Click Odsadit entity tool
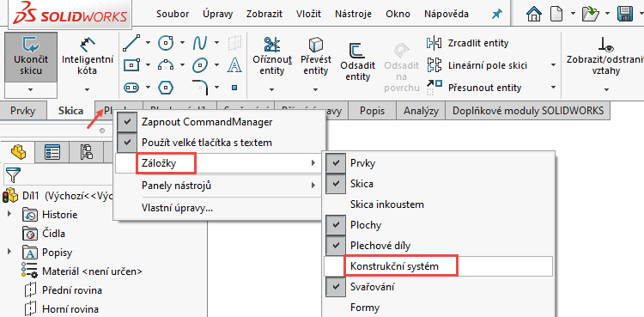The width and height of the screenshot is (644, 317). click(358, 62)
